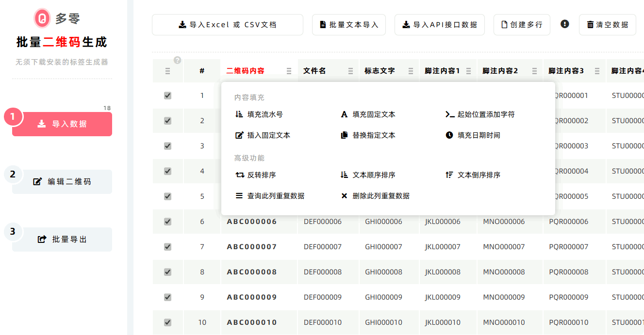The height and width of the screenshot is (335, 644).
Task: Select 填充流水号 fill serial number option
Action: pos(259,115)
